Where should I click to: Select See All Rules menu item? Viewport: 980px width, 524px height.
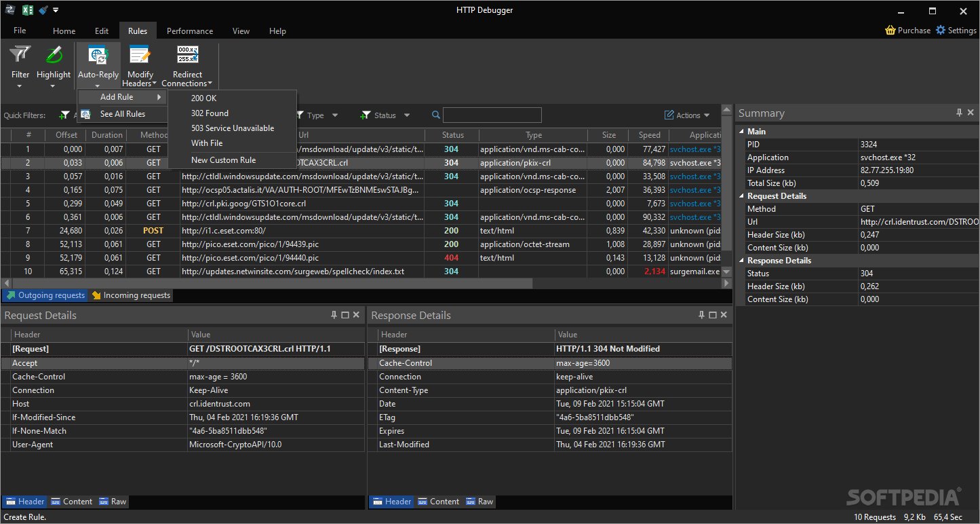pos(122,114)
